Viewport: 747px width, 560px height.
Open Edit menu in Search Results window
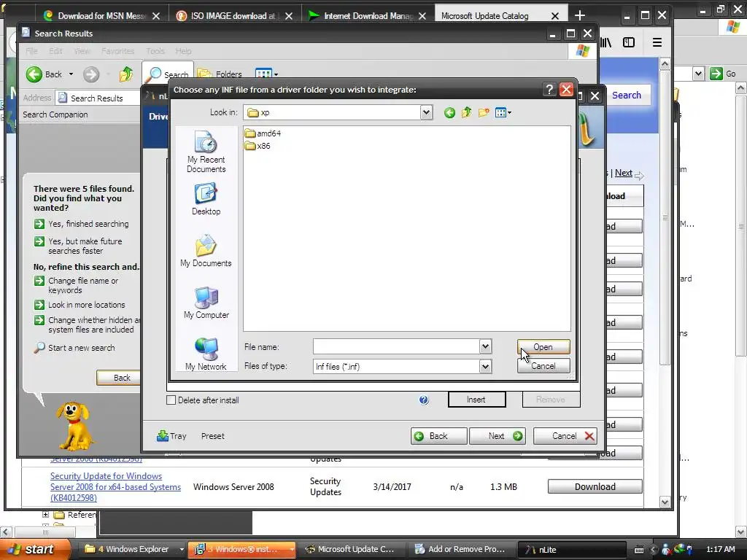(x=55, y=51)
